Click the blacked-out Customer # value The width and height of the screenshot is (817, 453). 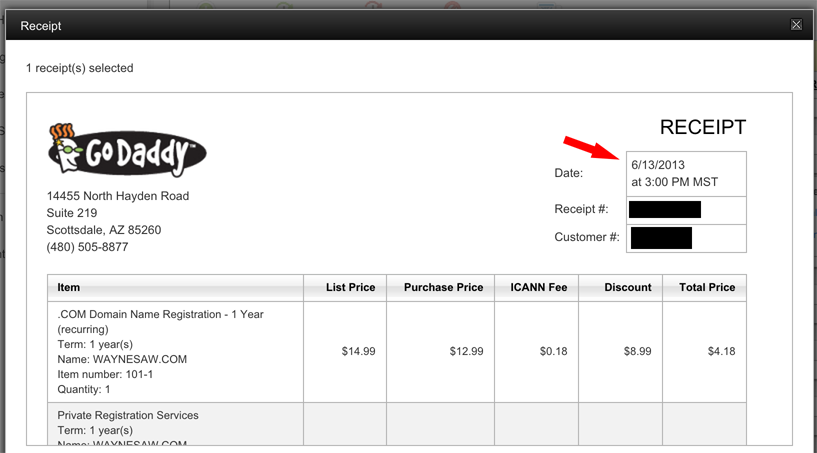click(x=661, y=238)
